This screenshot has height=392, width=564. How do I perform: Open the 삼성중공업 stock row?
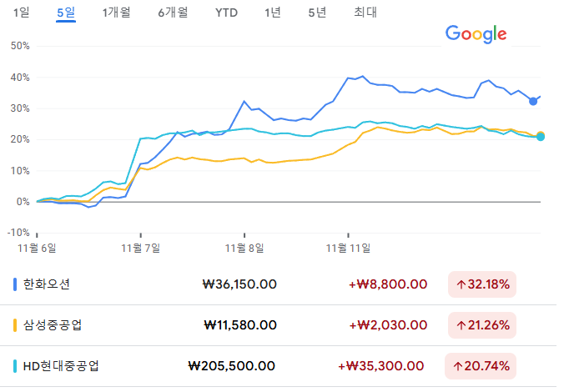(279, 325)
